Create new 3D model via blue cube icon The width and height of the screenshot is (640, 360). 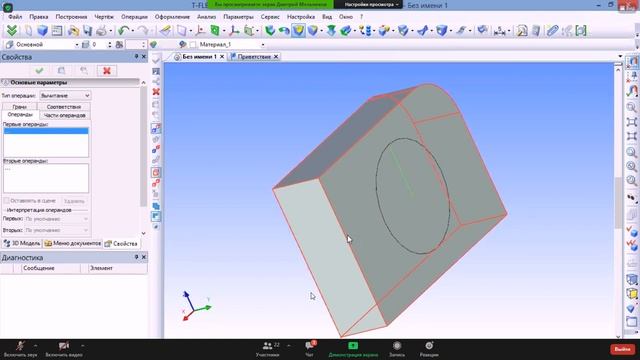42,31
